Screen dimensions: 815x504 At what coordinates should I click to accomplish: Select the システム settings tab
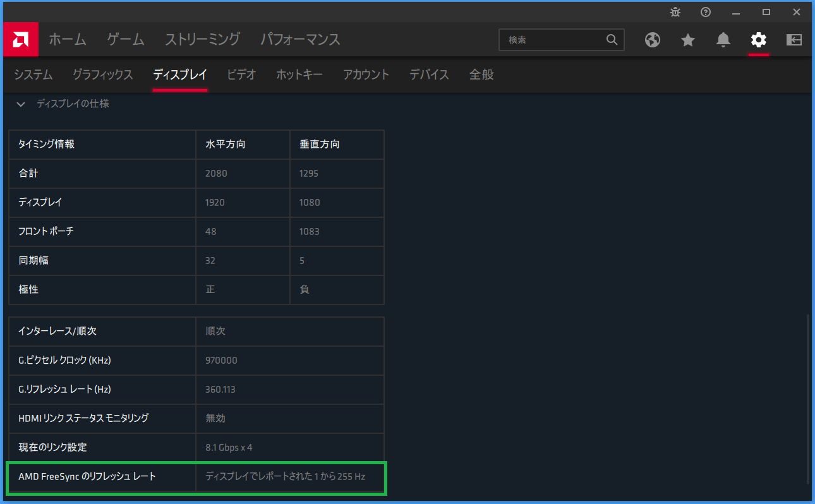click(x=33, y=75)
